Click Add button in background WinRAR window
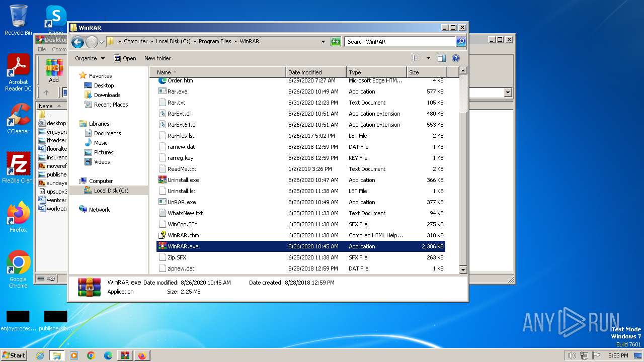Image resolution: width=644 pixels, height=362 pixels. (54, 71)
